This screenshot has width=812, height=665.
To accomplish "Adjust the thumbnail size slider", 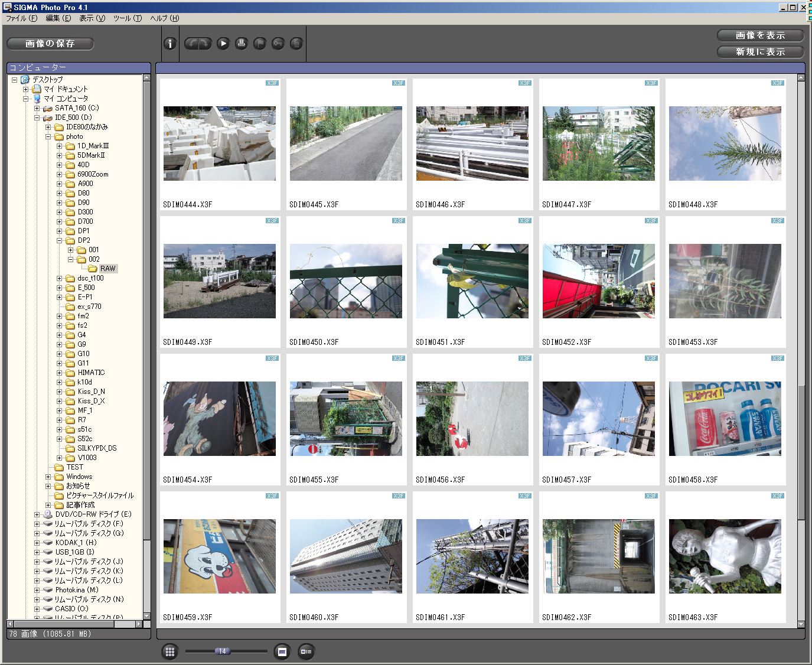I will 223,651.
